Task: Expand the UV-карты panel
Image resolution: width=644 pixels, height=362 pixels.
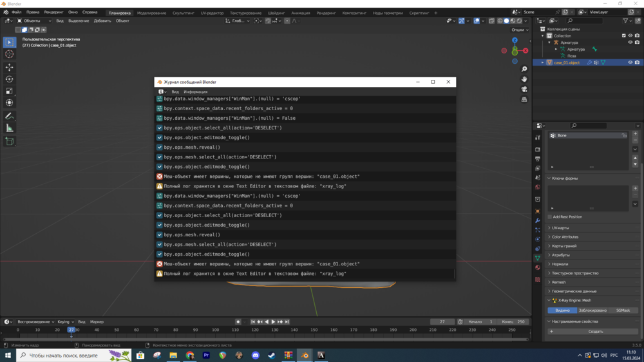Action: coord(560,228)
